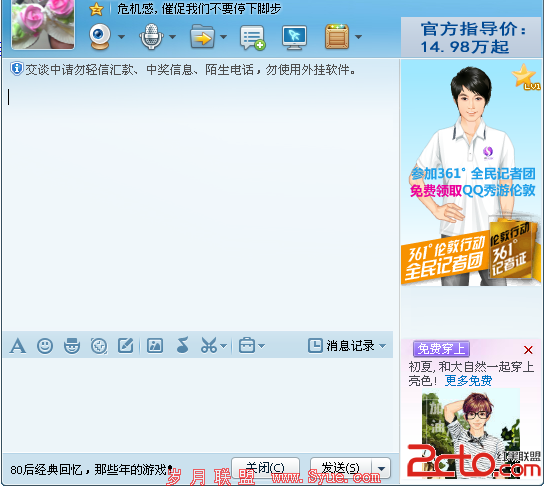Insert a picture into the message

pyautogui.click(x=155, y=346)
